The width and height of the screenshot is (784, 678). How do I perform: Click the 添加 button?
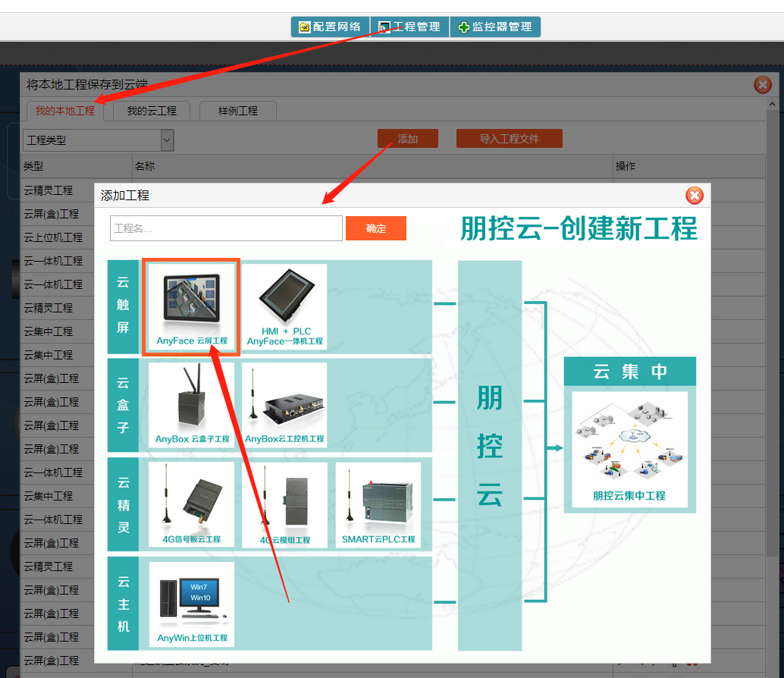click(408, 139)
